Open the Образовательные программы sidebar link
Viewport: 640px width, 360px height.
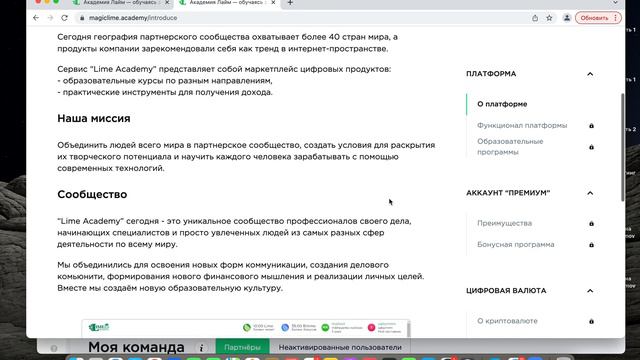pos(510,147)
